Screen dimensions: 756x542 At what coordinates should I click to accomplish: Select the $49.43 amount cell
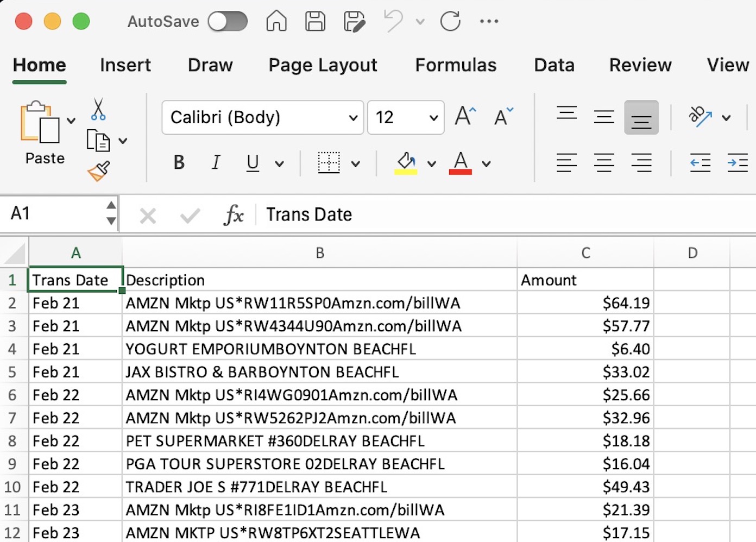pyautogui.click(x=585, y=487)
